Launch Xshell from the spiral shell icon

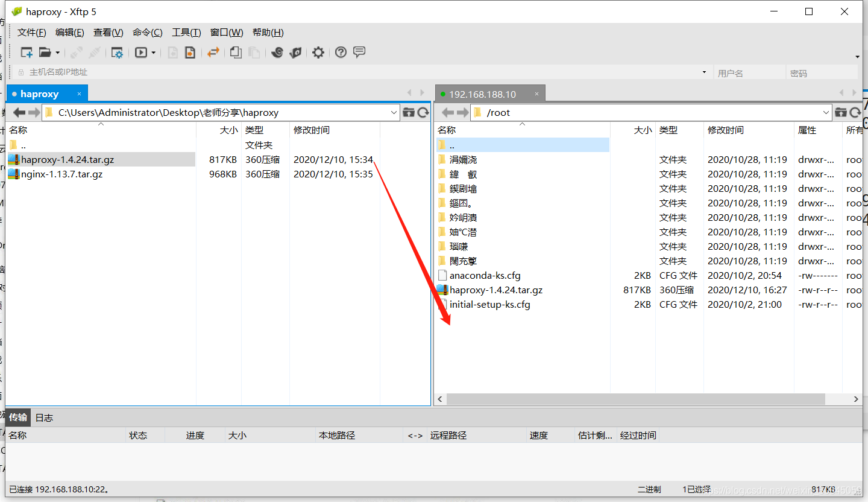277,52
